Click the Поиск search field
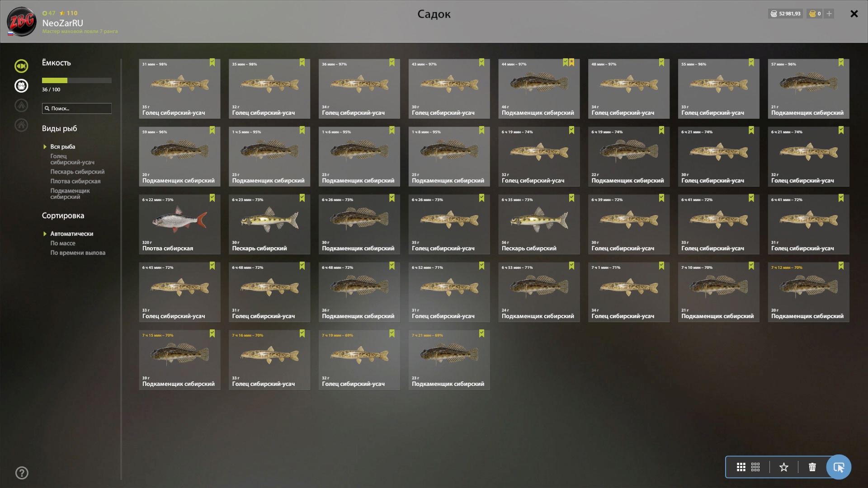The width and height of the screenshot is (868, 488). click(x=77, y=108)
